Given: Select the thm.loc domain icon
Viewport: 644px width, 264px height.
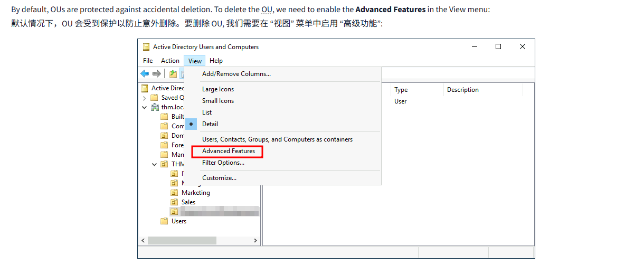Looking at the screenshot, I should point(155,107).
